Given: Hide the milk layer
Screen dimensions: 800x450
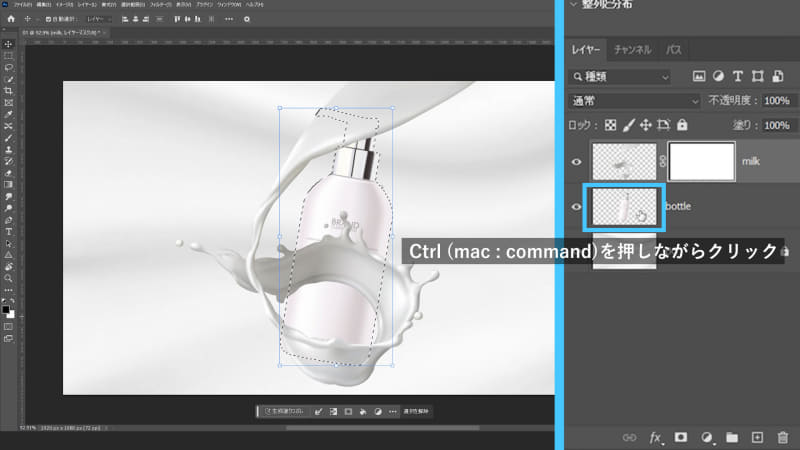Looking at the screenshot, I should (x=577, y=162).
